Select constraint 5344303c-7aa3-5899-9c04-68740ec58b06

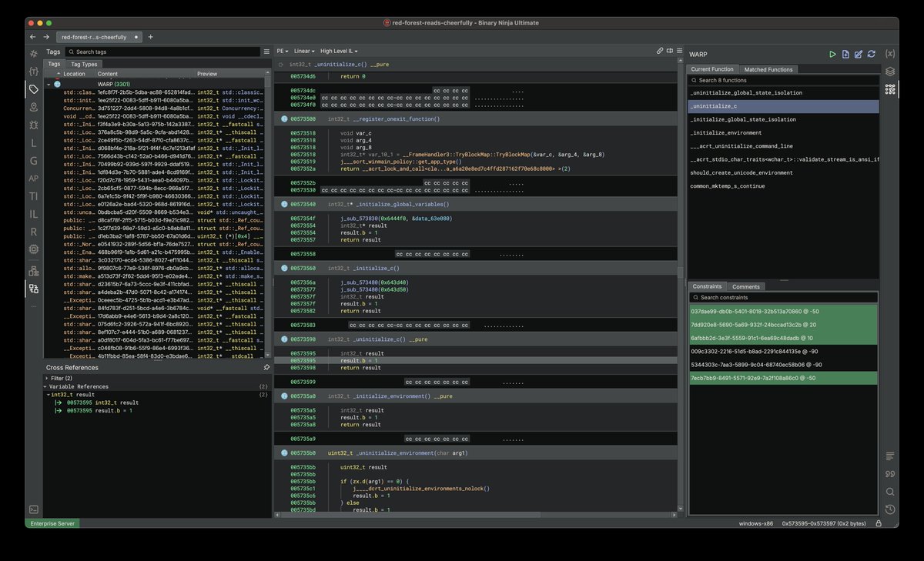(783, 365)
